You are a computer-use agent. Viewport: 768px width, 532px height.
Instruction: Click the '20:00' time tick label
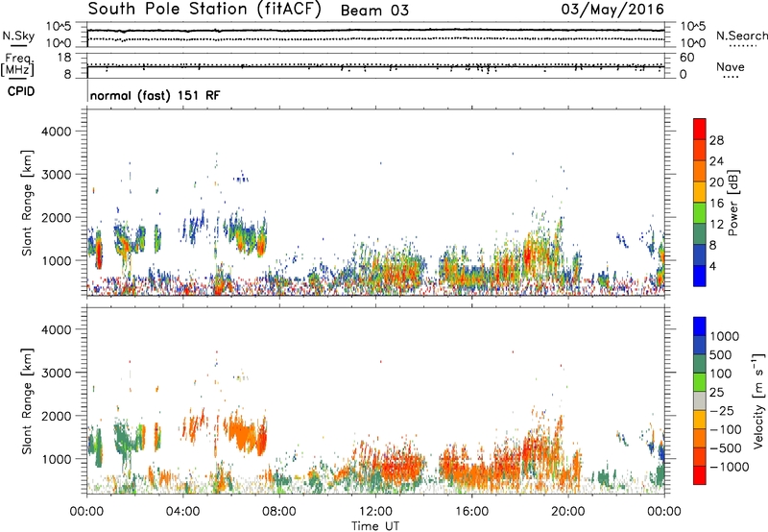tap(567, 512)
